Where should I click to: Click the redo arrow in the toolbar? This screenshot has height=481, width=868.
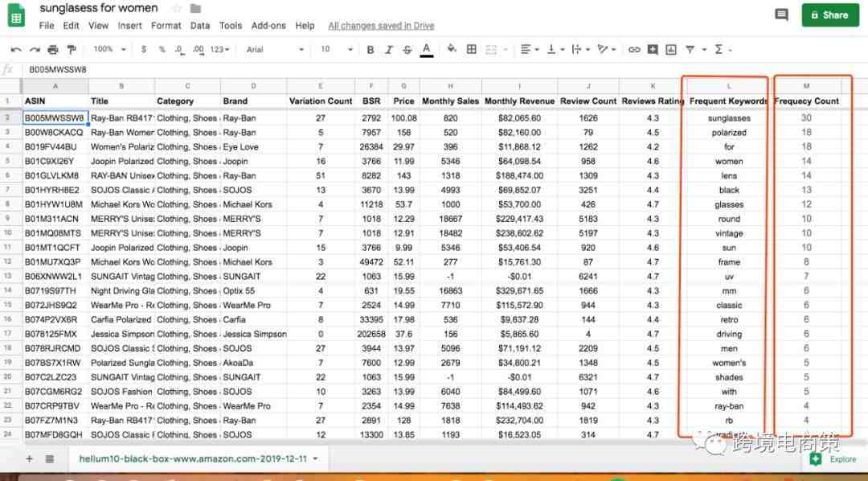click(35, 50)
